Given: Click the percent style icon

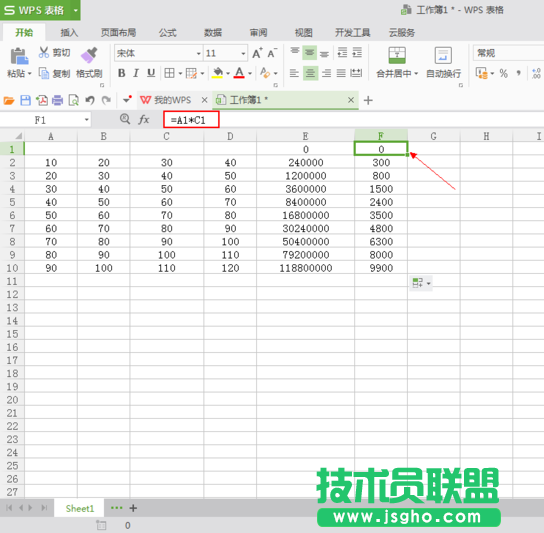Looking at the screenshot, I should 503,73.
